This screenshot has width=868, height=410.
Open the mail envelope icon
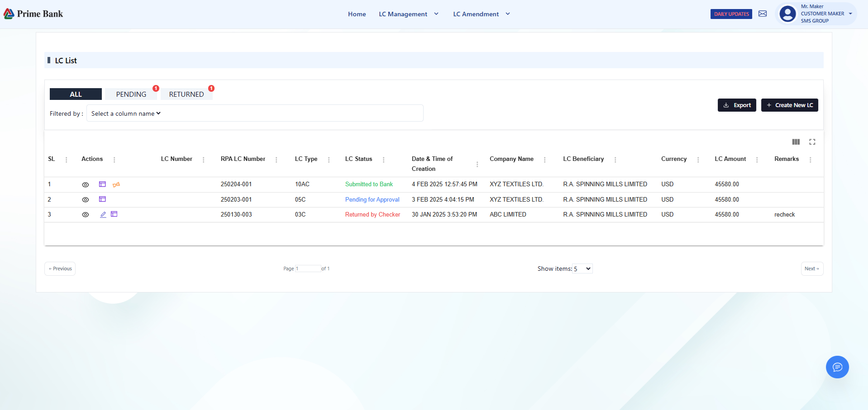point(763,14)
